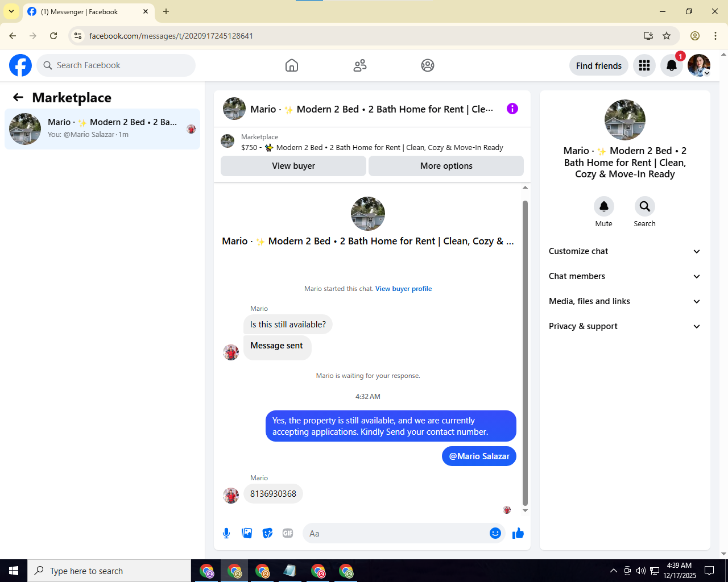
Task: Reload the page with the refresh icon
Action: [x=53, y=36]
